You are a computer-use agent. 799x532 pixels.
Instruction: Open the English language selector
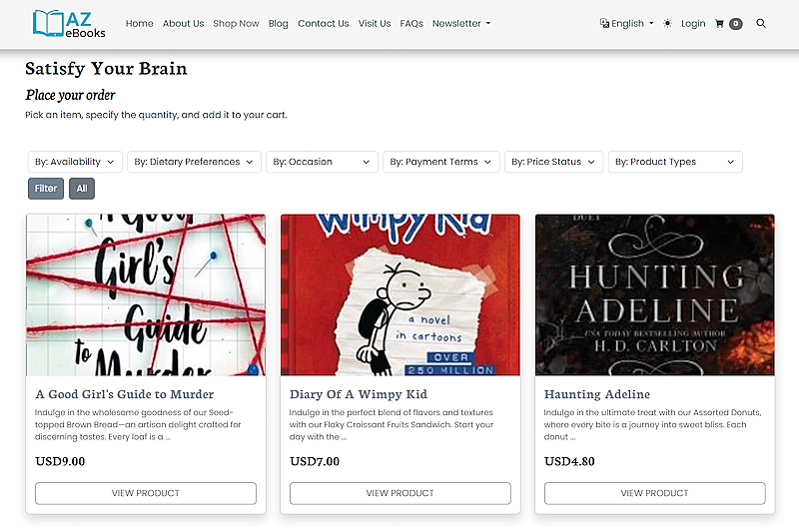(626, 23)
